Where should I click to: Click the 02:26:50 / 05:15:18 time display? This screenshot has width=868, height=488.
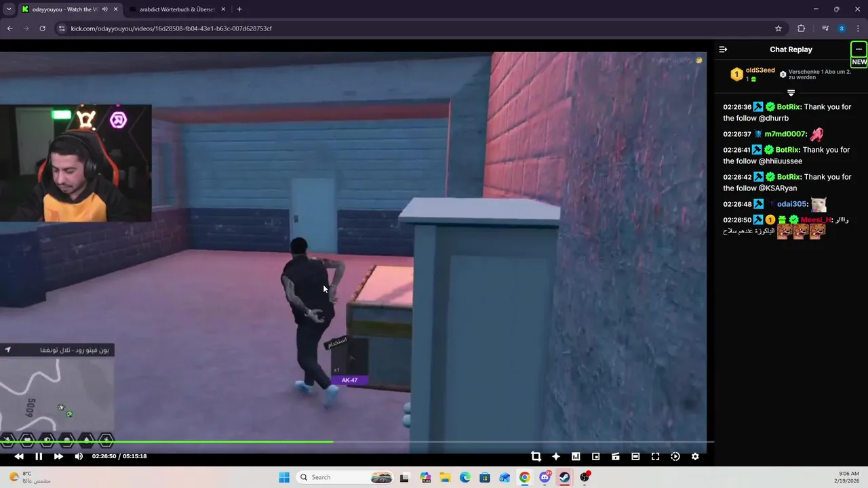[119, 456]
